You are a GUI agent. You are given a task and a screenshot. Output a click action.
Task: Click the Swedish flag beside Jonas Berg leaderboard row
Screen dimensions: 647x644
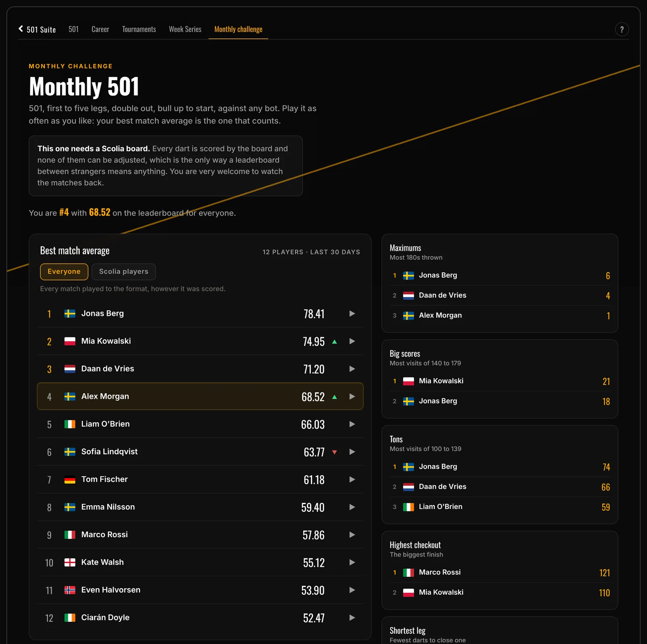[70, 314]
